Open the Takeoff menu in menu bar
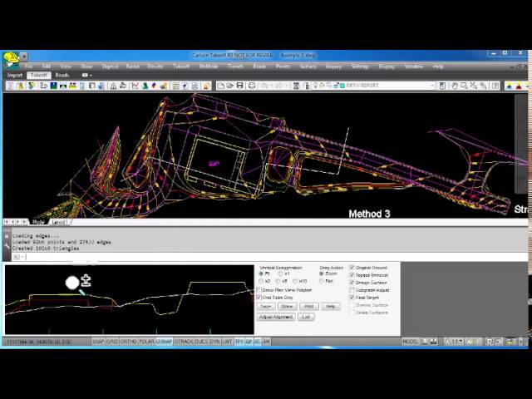The height and width of the screenshot is (399, 532). 181,66
